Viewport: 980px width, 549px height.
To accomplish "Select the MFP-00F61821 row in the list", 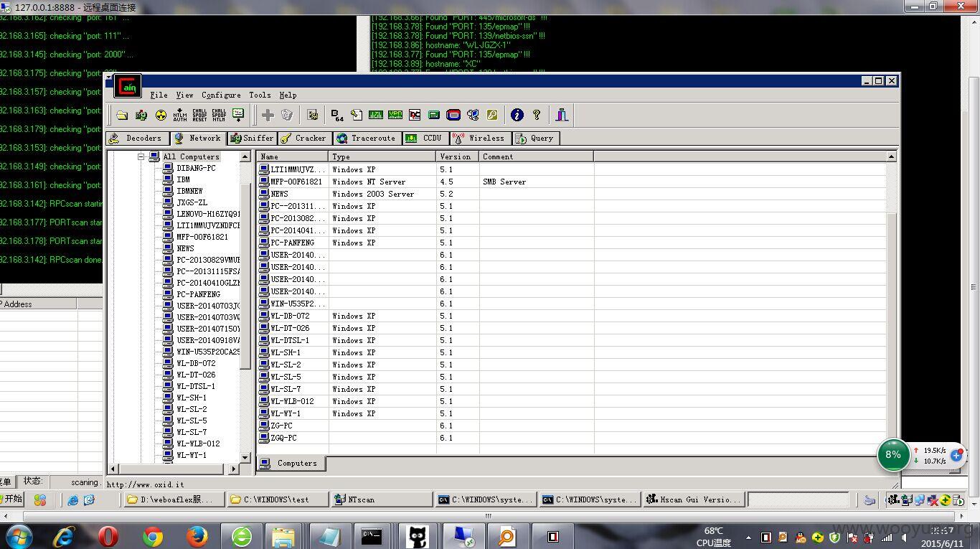I will coord(572,182).
